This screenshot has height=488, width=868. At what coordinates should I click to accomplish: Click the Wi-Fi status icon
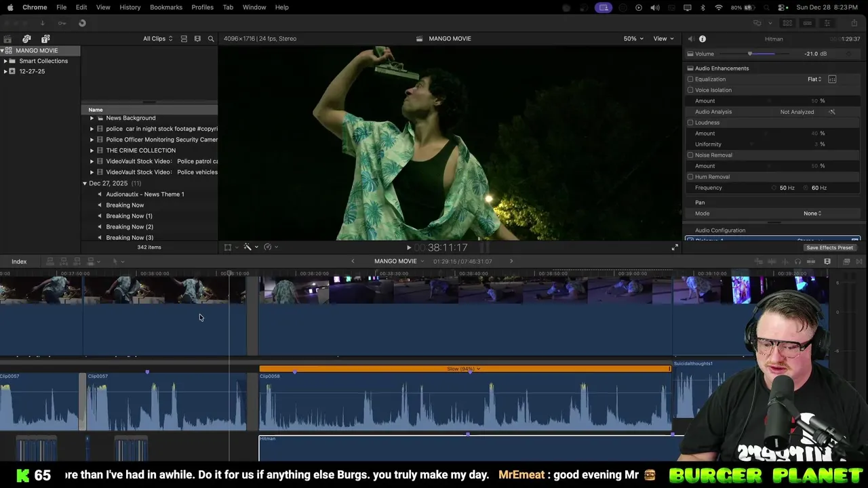pyautogui.click(x=719, y=7)
